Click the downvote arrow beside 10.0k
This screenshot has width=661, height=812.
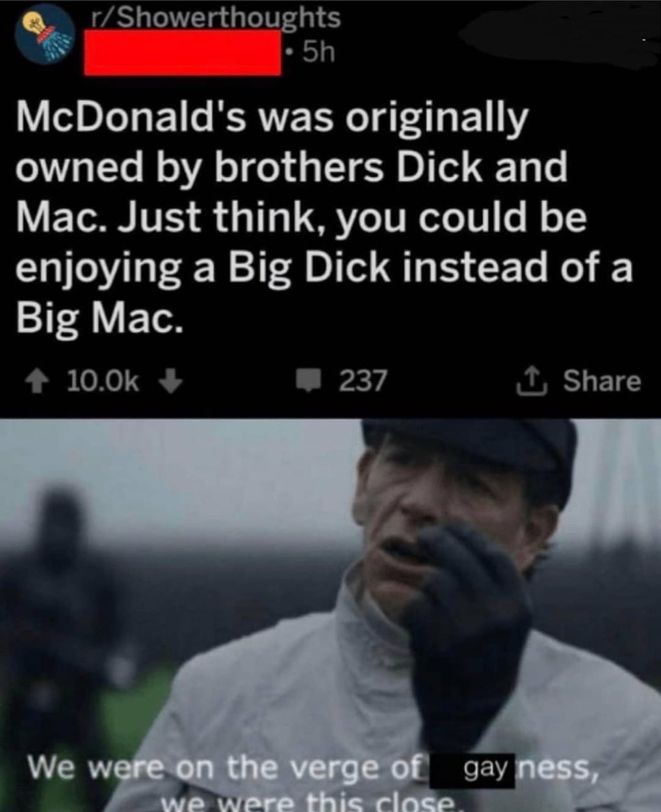tap(170, 382)
